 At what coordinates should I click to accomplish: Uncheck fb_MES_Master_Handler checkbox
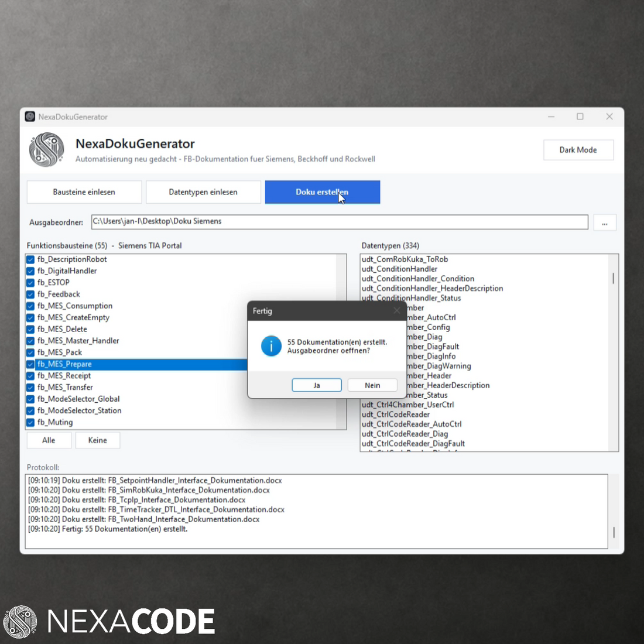30,341
